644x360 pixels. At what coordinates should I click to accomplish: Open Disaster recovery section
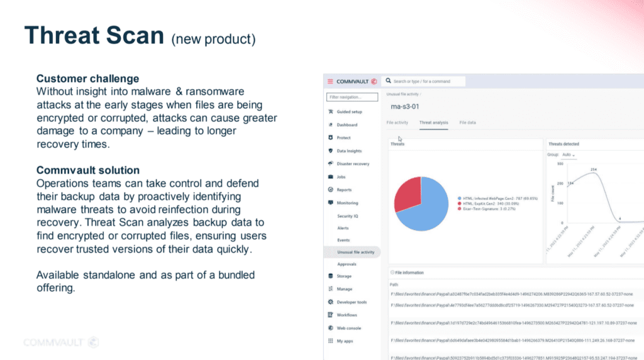coord(353,164)
